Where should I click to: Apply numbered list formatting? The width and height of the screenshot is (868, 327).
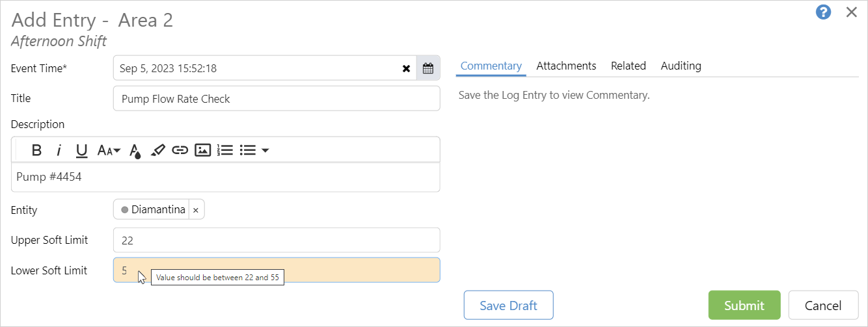(225, 150)
